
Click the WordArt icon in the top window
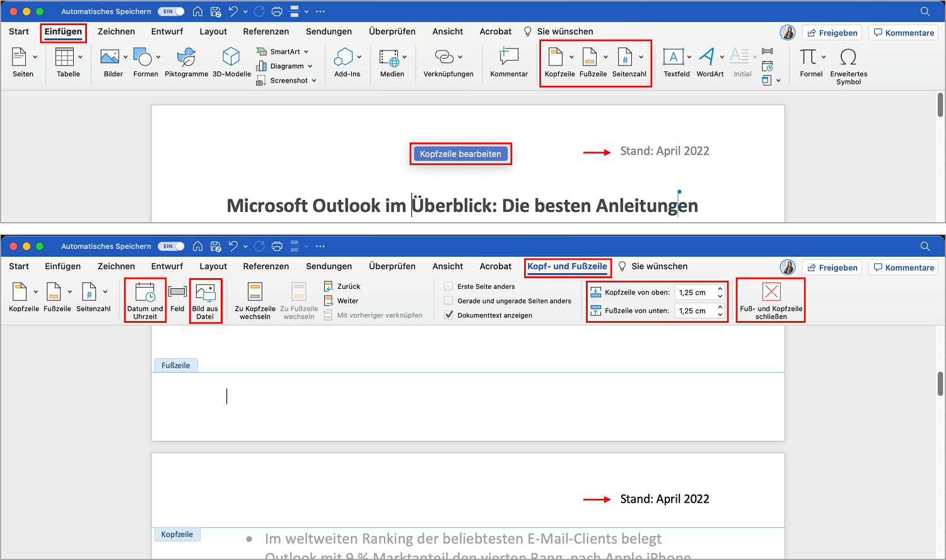pyautogui.click(x=707, y=57)
